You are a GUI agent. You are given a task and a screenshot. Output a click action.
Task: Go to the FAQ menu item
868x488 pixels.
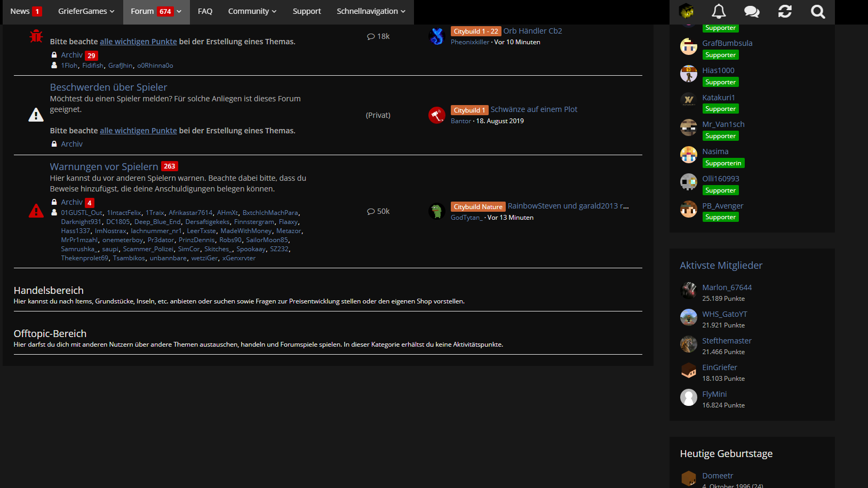205,11
